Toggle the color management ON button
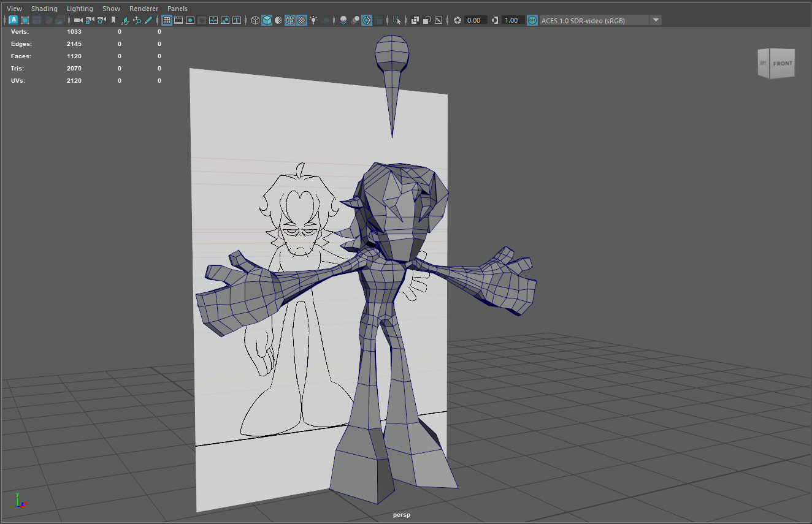The width and height of the screenshot is (812, 524). [x=532, y=20]
